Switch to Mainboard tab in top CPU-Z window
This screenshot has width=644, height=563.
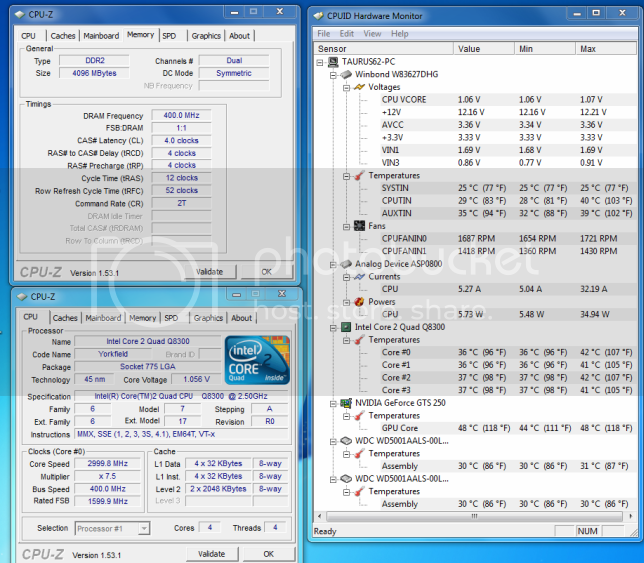[101, 36]
